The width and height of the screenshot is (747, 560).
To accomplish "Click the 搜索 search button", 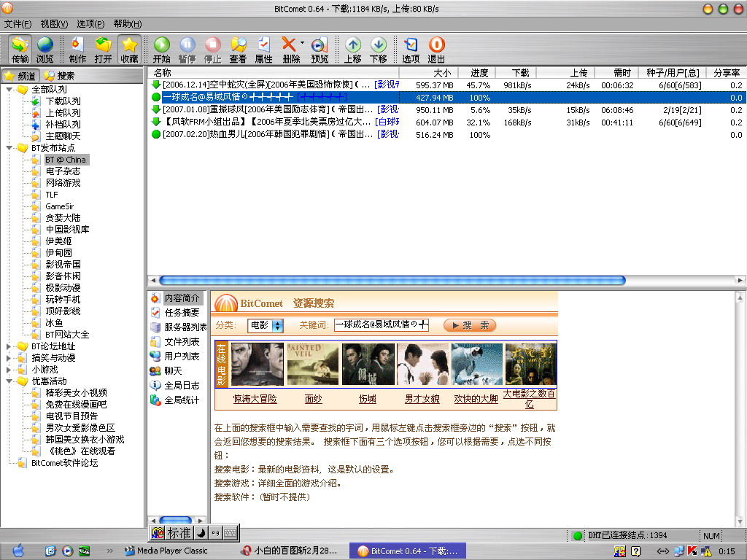I will [x=471, y=325].
